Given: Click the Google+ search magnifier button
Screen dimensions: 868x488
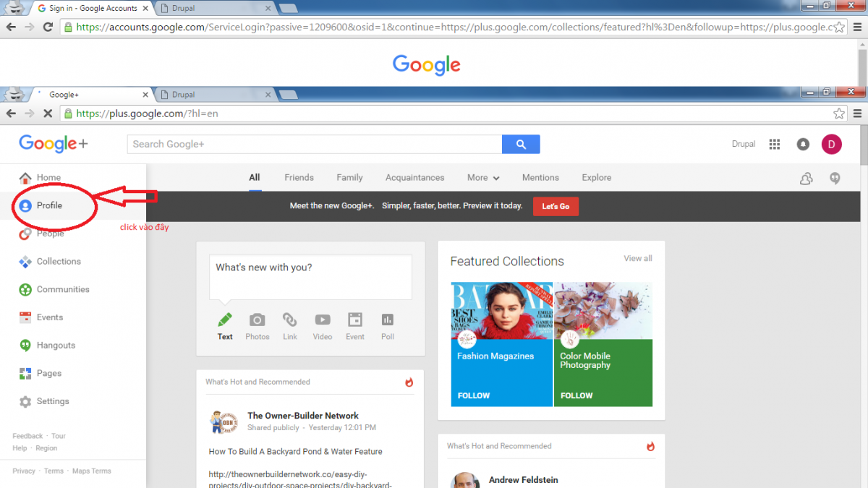Looking at the screenshot, I should tap(520, 144).
